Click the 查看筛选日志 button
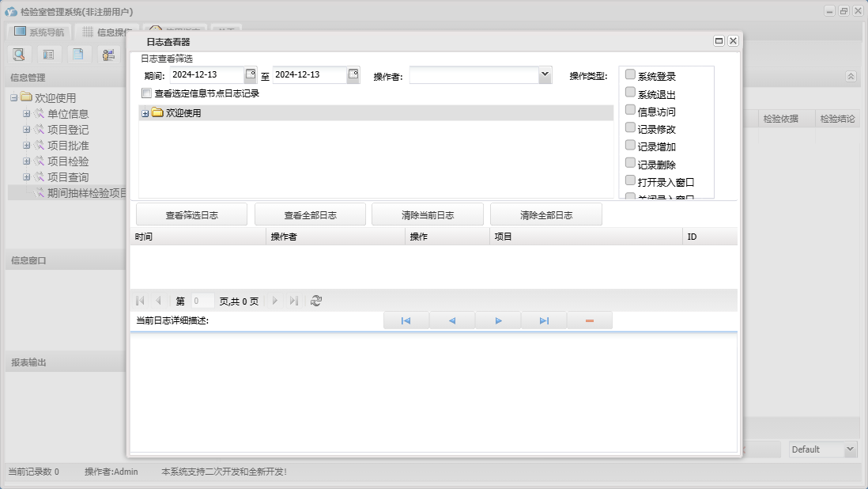The height and width of the screenshot is (489, 868). (x=191, y=214)
